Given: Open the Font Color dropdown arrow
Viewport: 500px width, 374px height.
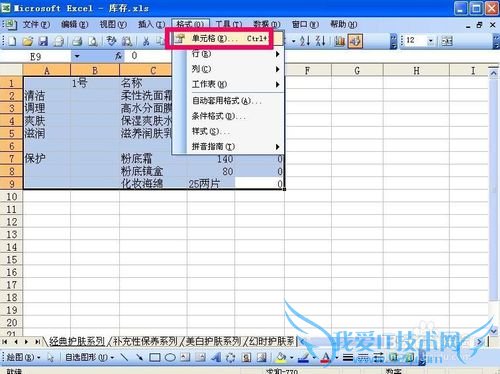Looking at the screenshot, I should [x=336, y=358].
